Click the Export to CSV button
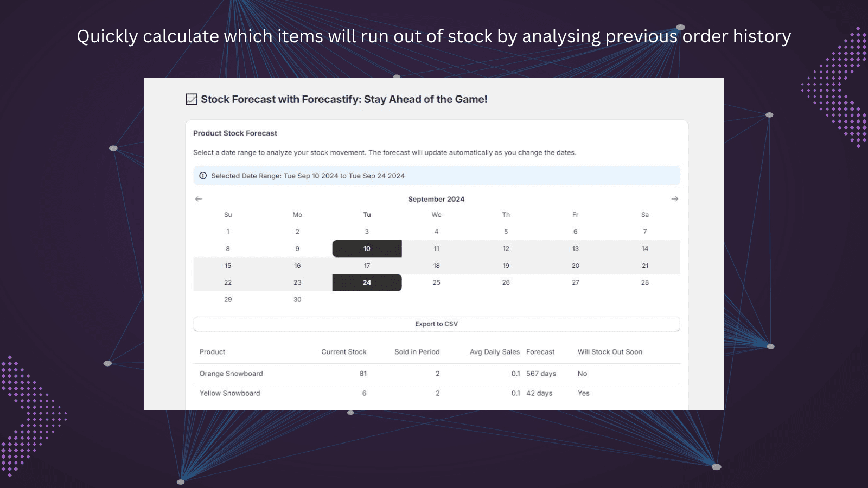The height and width of the screenshot is (488, 868). coord(436,324)
